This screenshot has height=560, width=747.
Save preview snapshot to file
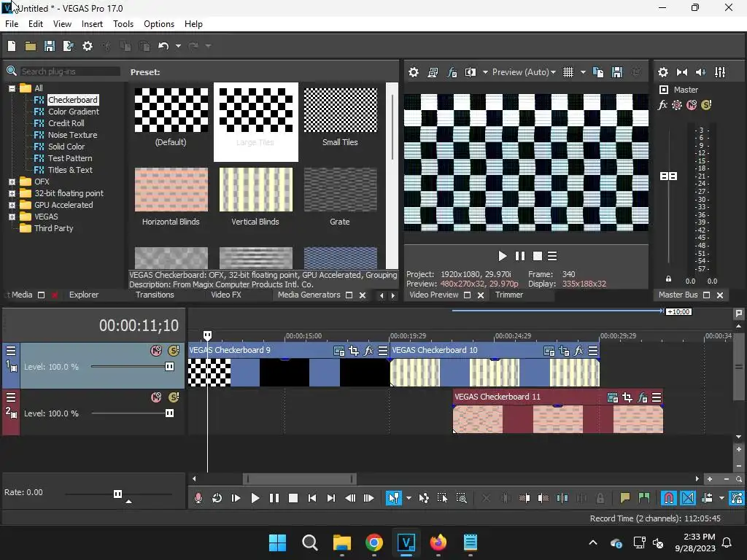617,72
